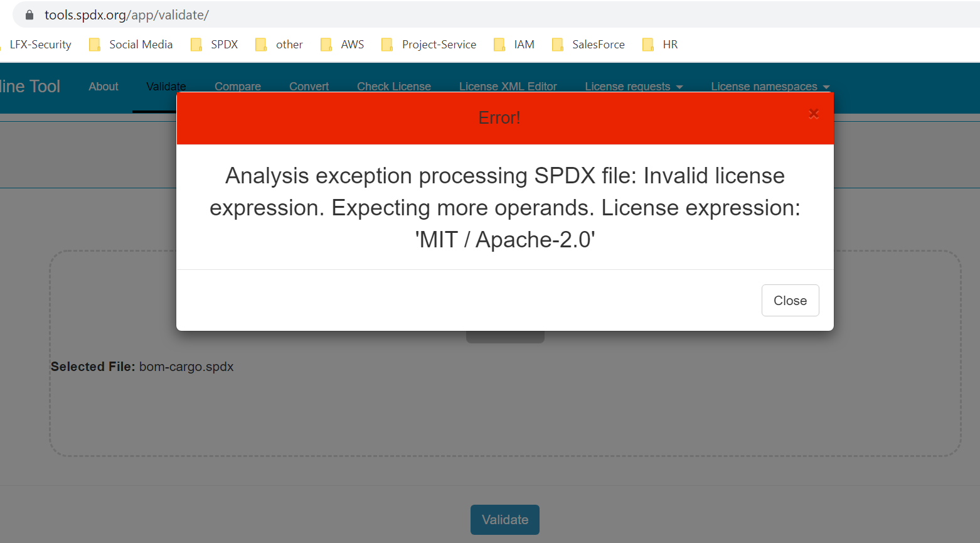Open the License XML Editor tab
980x543 pixels.
(508, 86)
